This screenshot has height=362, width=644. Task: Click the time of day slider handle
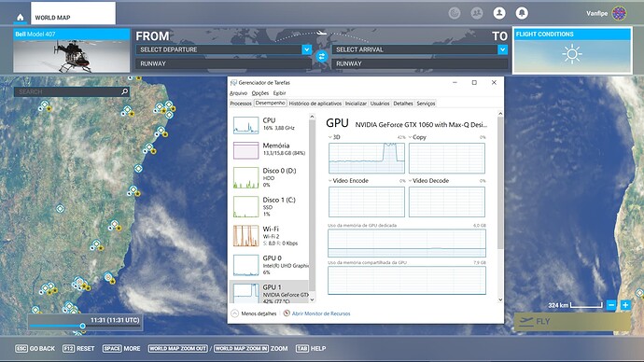pyautogui.click(x=82, y=326)
